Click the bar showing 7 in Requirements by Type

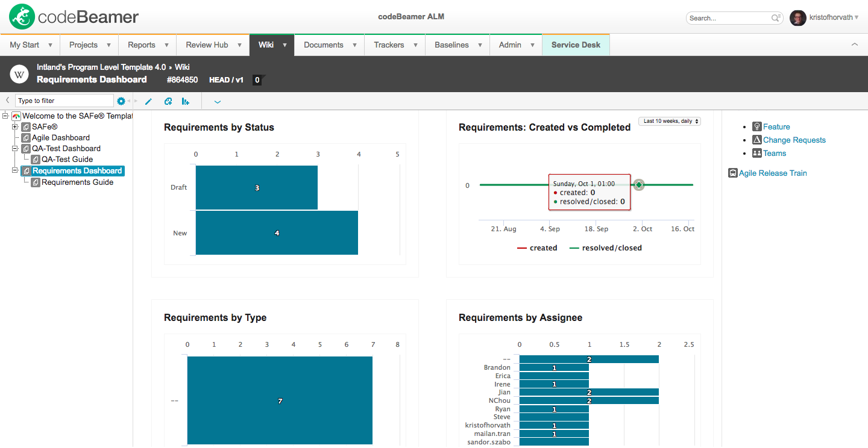click(280, 400)
